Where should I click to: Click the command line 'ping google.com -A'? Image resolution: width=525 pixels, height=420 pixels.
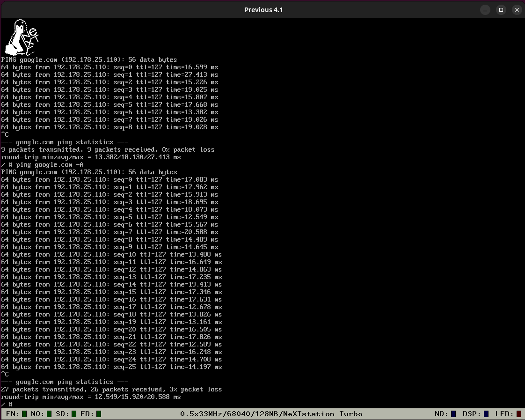point(50,165)
